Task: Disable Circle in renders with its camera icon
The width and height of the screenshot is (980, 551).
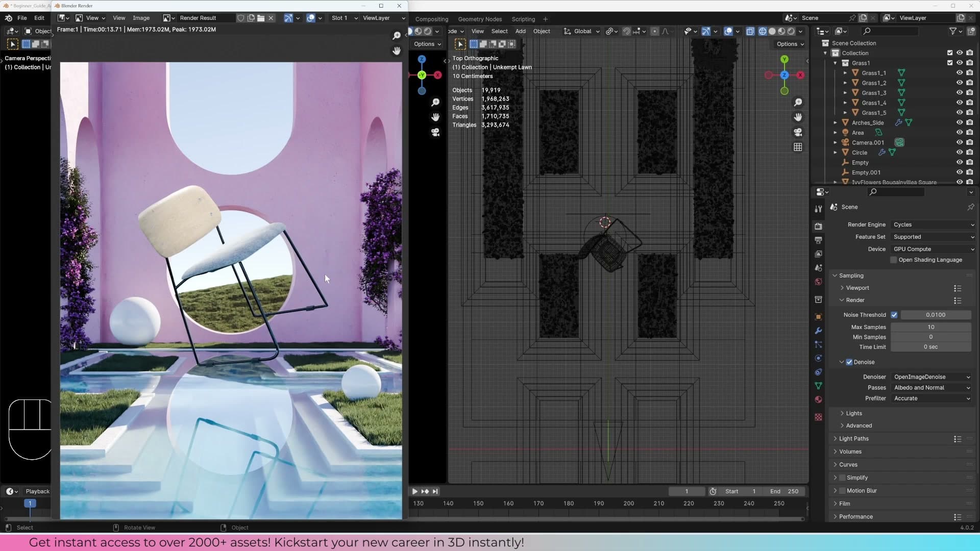Action: pos(969,153)
